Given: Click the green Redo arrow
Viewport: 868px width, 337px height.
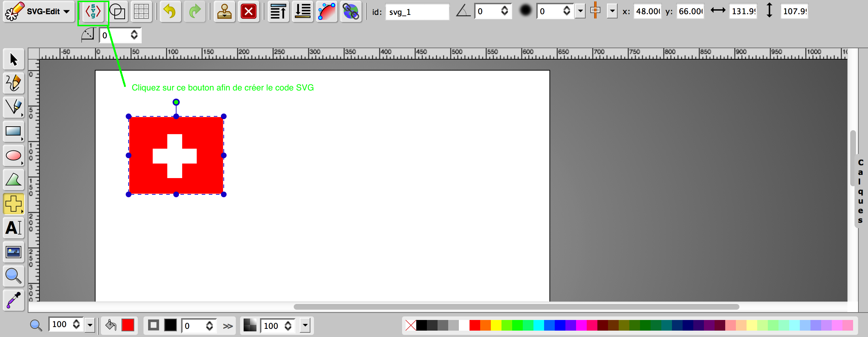Looking at the screenshot, I should [195, 12].
